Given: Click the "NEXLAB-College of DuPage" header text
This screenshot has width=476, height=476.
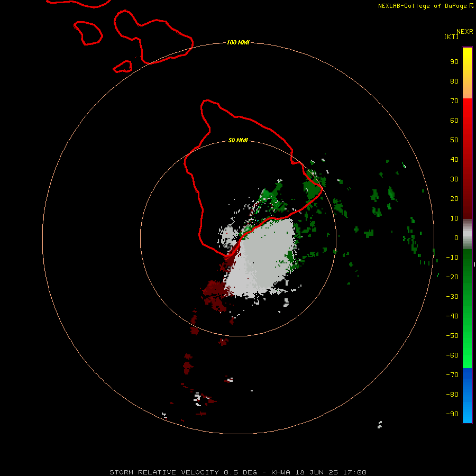Looking at the screenshot, I should pyautogui.click(x=423, y=6).
